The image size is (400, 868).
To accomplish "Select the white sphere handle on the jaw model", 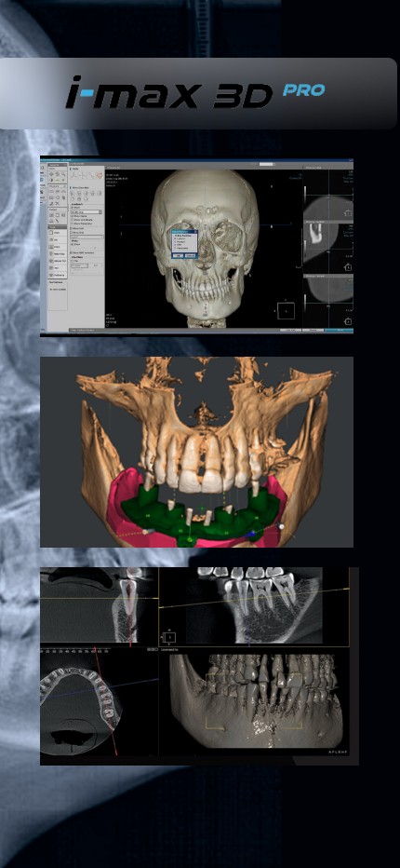I will tap(282, 526).
